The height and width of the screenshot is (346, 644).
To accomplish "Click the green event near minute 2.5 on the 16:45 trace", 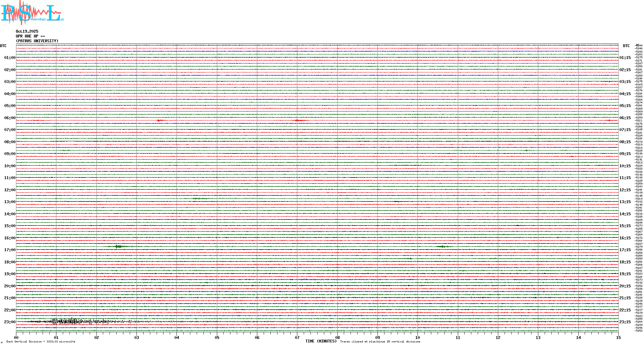I will coord(119,246).
